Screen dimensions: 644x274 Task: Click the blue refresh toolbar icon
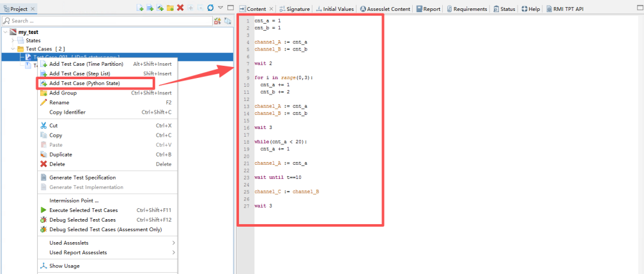point(210,8)
